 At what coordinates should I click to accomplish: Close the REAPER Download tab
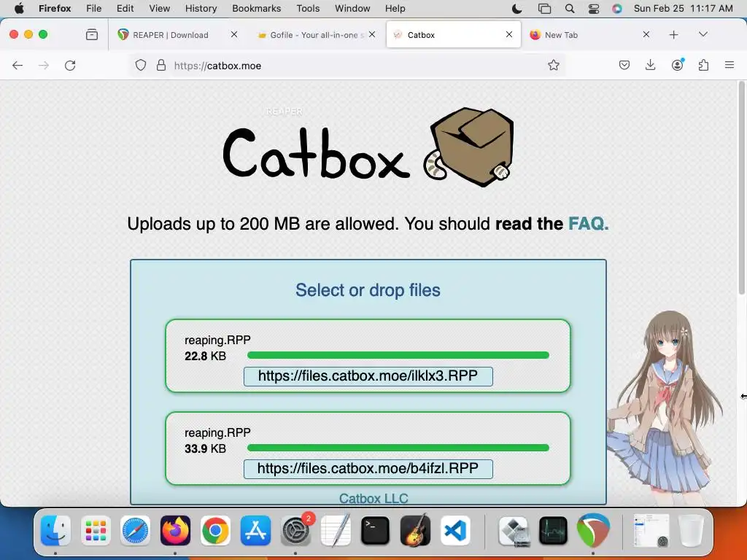tap(234, 34)
